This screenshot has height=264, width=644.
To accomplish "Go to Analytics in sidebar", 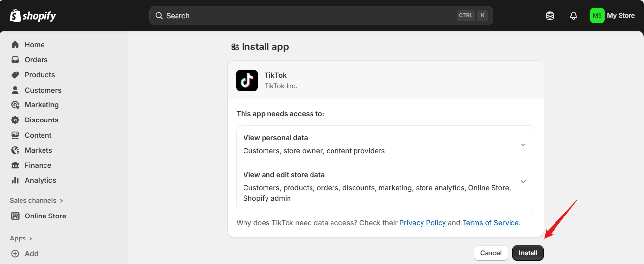I will 40,180.
